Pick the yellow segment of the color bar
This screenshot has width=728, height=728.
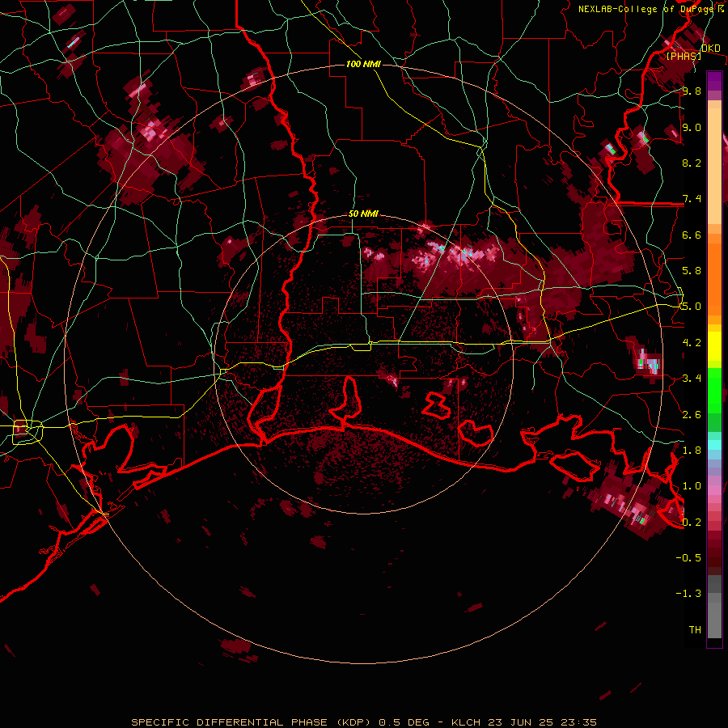pyautogui.click(x=714, y=346)
